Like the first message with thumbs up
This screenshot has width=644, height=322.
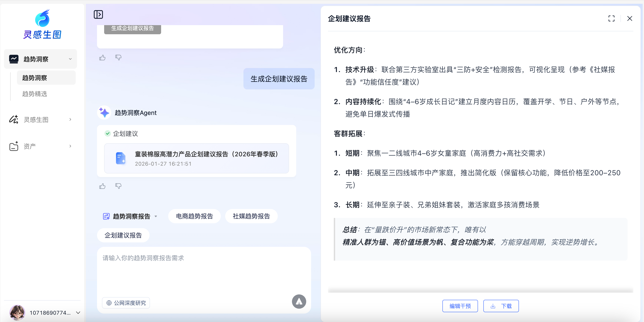click(x=102, y=58)
